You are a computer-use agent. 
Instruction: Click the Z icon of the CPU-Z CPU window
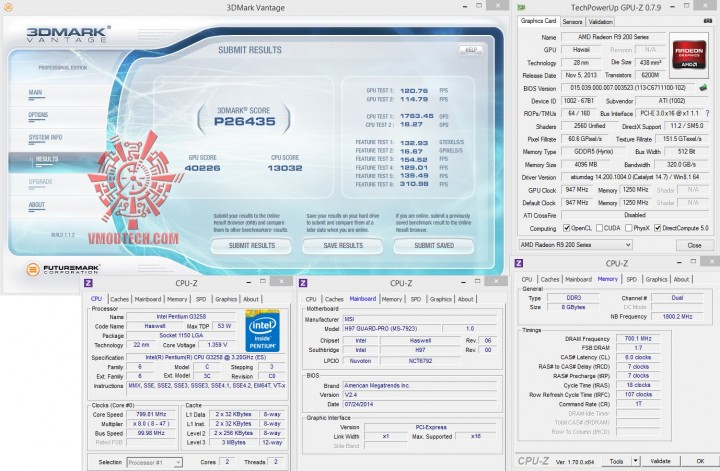click(x=89, y=283)
